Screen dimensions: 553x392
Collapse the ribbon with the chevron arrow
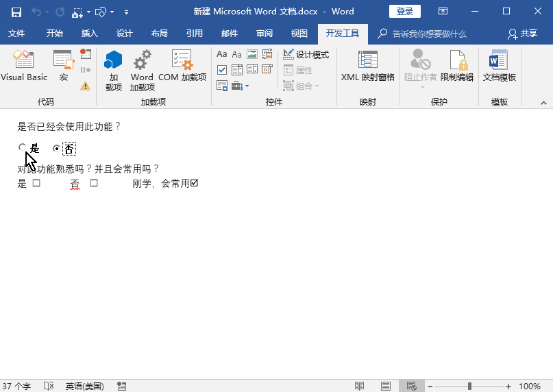click(544, 102)
